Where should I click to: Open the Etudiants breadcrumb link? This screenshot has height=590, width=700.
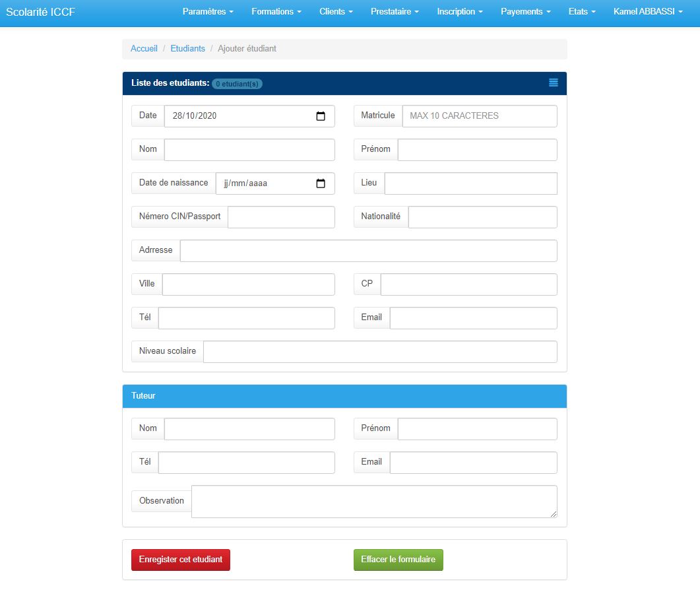[x=188, y=48]
